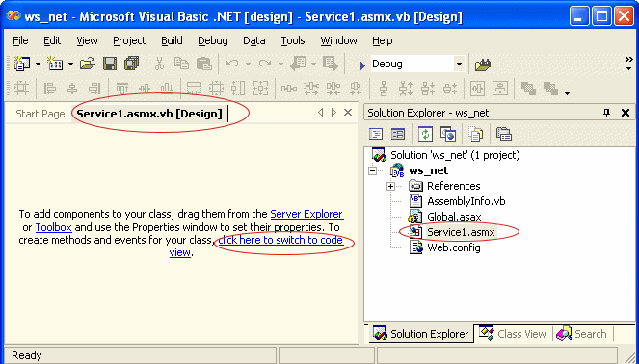Screen dimensions: 639x364
Task: Click the Make Same Width icon
Action: click(x=195, y=88)
